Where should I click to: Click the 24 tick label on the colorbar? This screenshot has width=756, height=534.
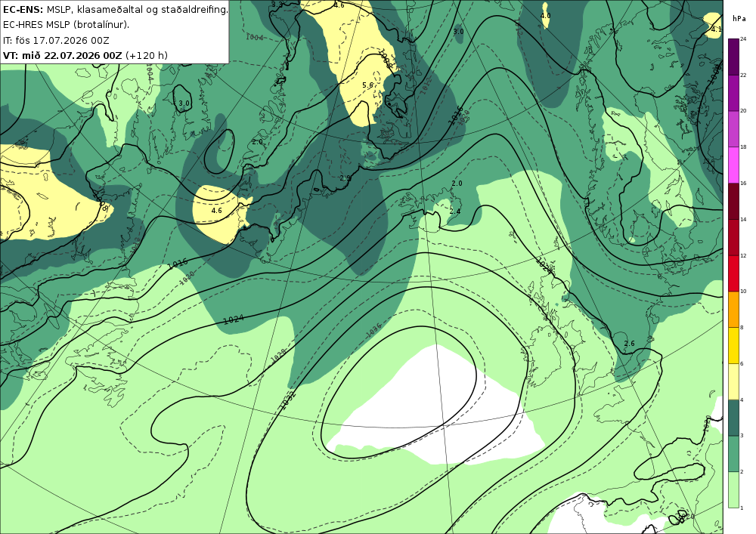tap(743, 39)
